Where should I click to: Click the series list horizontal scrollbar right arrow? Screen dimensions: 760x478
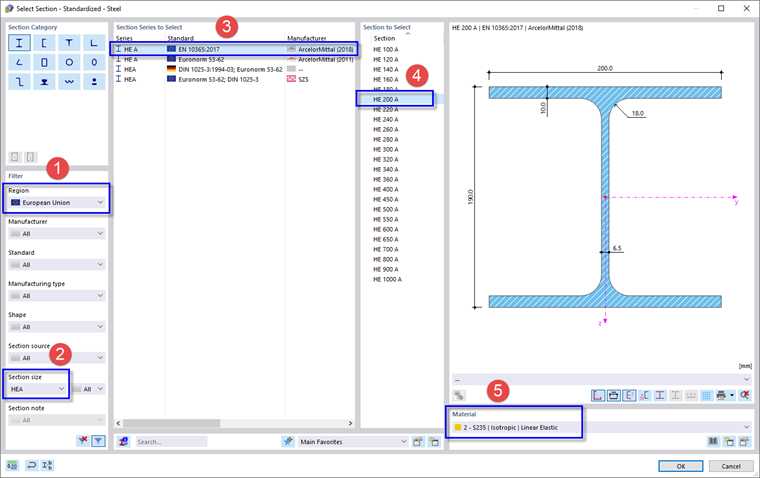pos(350,423)
